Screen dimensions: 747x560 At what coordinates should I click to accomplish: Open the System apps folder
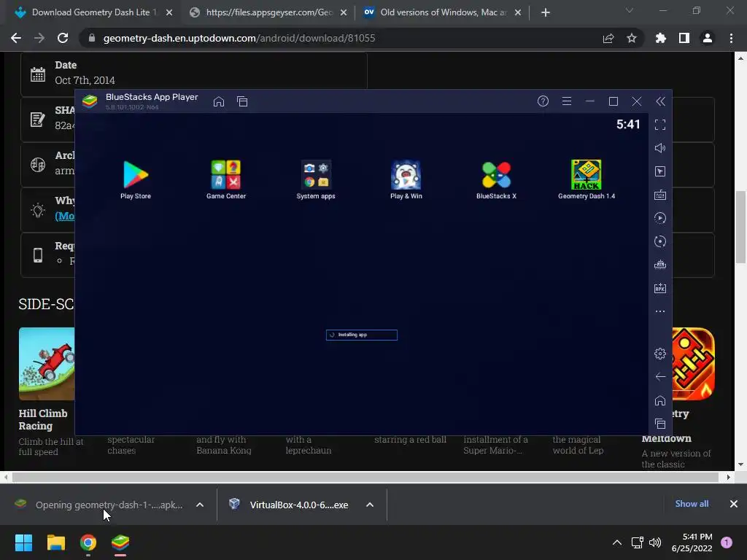[316, 179]
